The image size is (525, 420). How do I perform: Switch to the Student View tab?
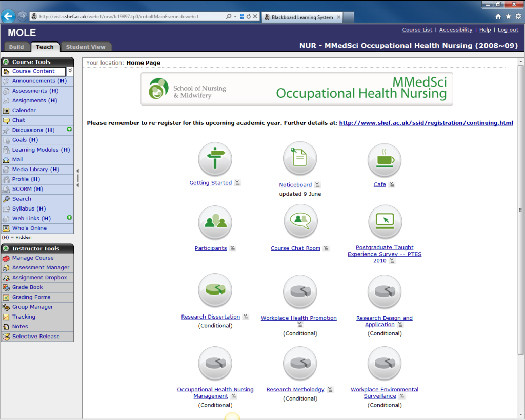pyautogui.click(x=86, y=46)
